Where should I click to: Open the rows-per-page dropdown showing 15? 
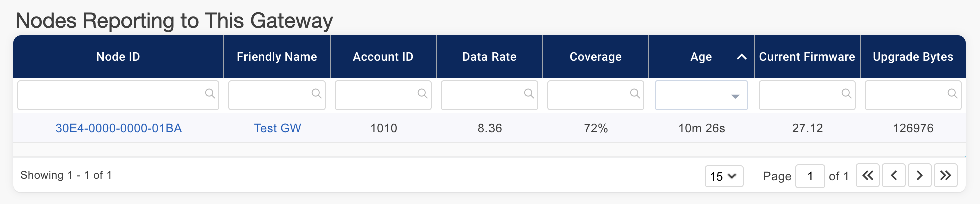click(723, 176)
